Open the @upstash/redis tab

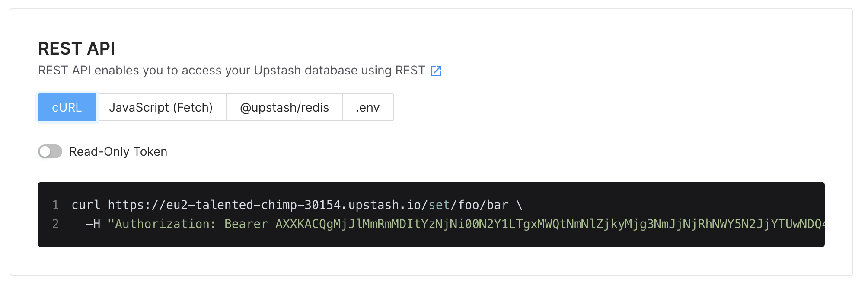(284, 107)
